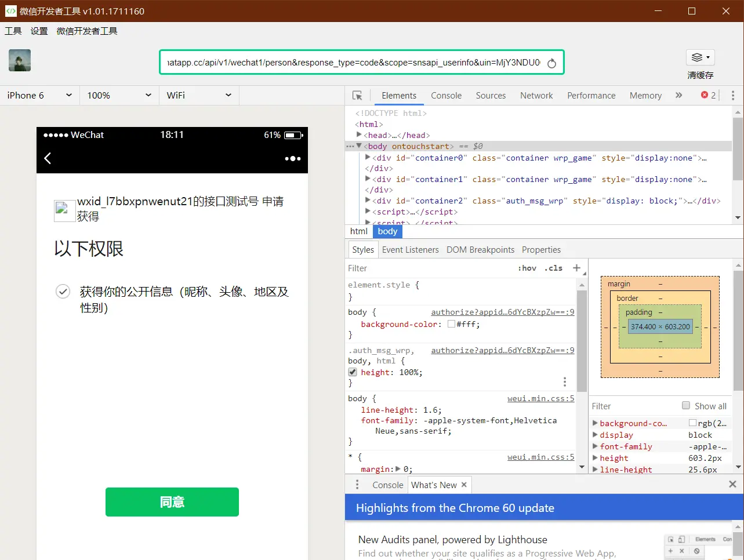
Task: Expand computed line-height property
Action: (x=595, y=470)
